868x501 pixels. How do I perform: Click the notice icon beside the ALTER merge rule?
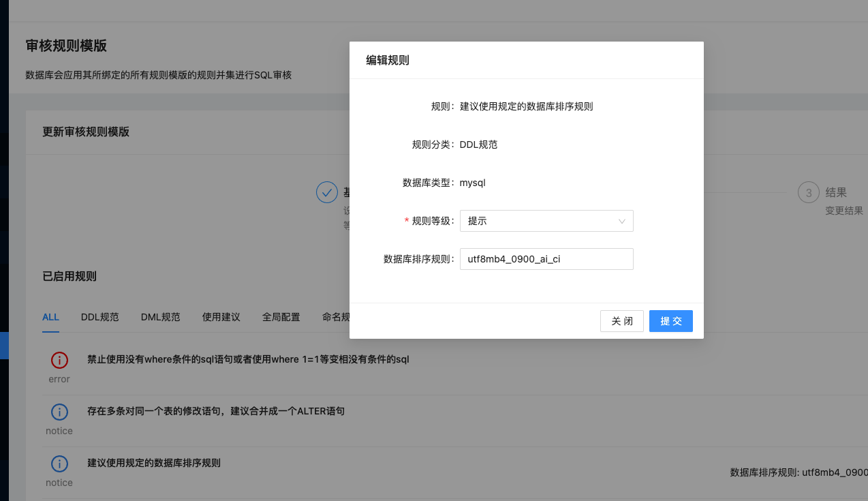59,412
